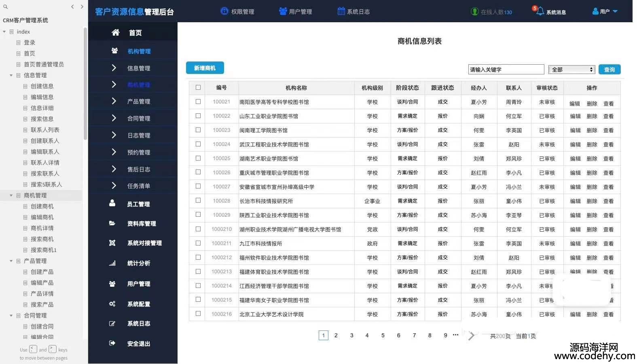Click the 权限管理 icon in top bar
Image resolution: width=637 pixels, height=364 pixels.
(x=224, y=11)
